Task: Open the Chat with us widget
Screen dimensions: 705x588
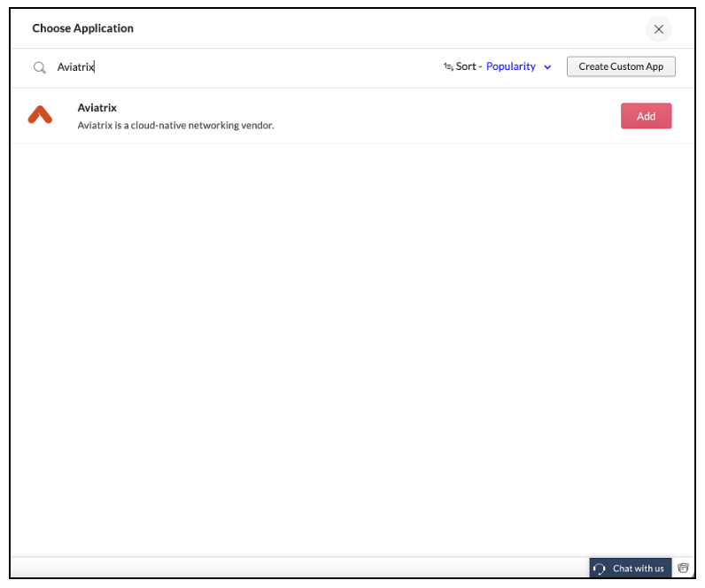Action: point(631,569)
